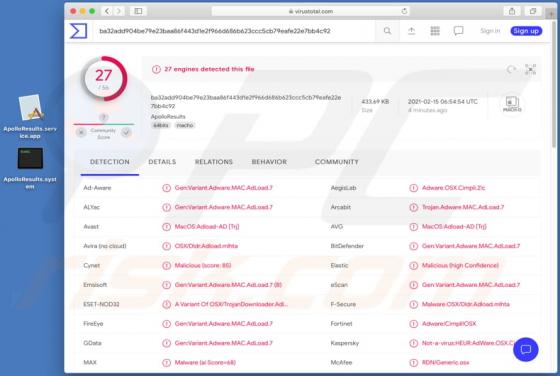Viewport: 560px width, 376px height.
Task: Open the apps grid icon
Action: (x=435, y=31)
